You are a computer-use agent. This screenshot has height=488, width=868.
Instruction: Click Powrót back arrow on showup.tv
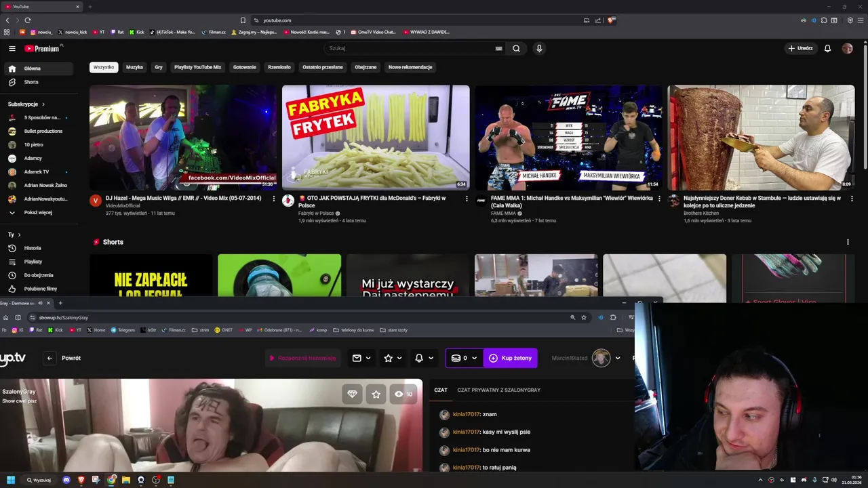coord(50,358)
